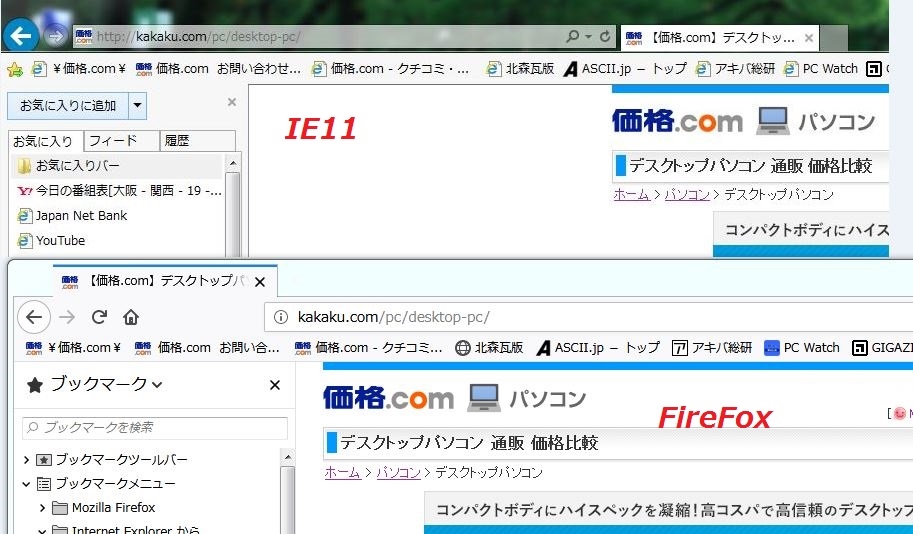Click the IE11 favorites star icon
The image size is (913, 534).
(x=15, y=69)
